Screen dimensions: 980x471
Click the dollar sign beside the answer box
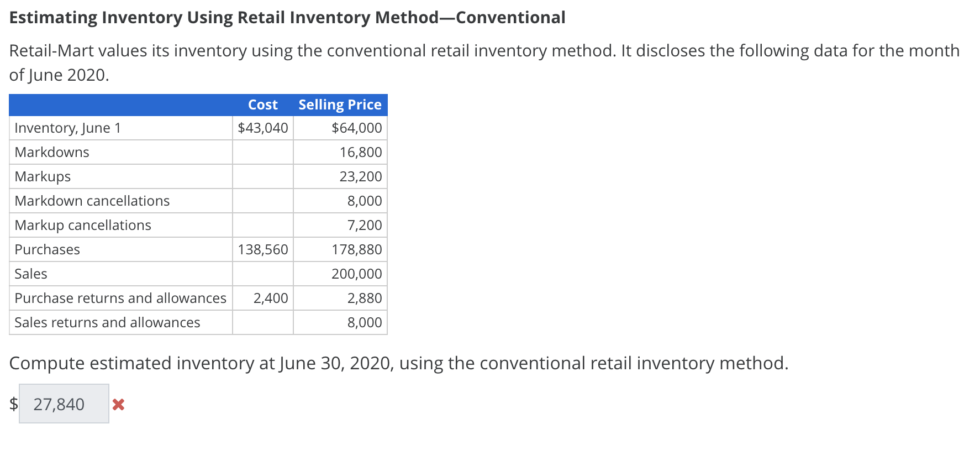click(x=12, y=404)
